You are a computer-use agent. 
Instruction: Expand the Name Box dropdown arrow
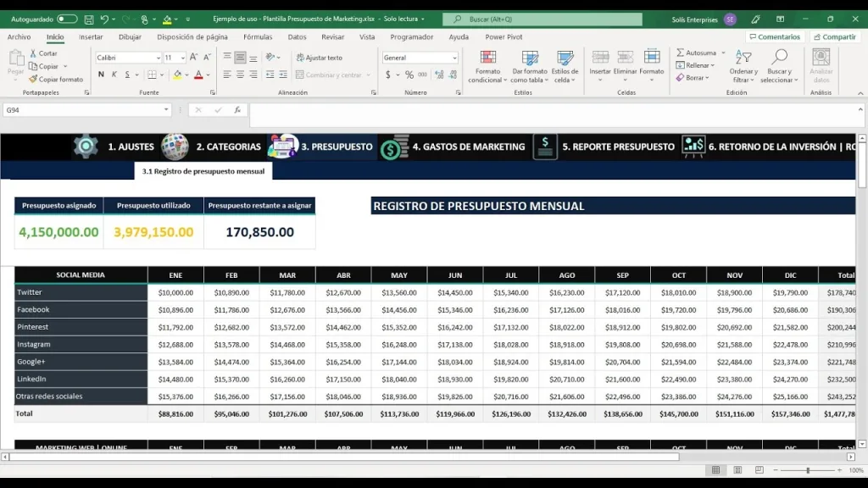[x=166, y=110]
